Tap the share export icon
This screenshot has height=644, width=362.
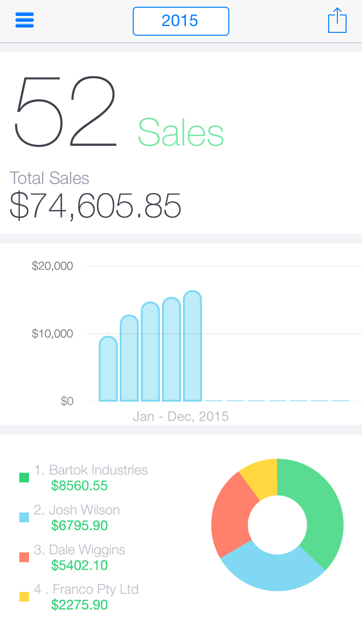[x=337, y=21]
